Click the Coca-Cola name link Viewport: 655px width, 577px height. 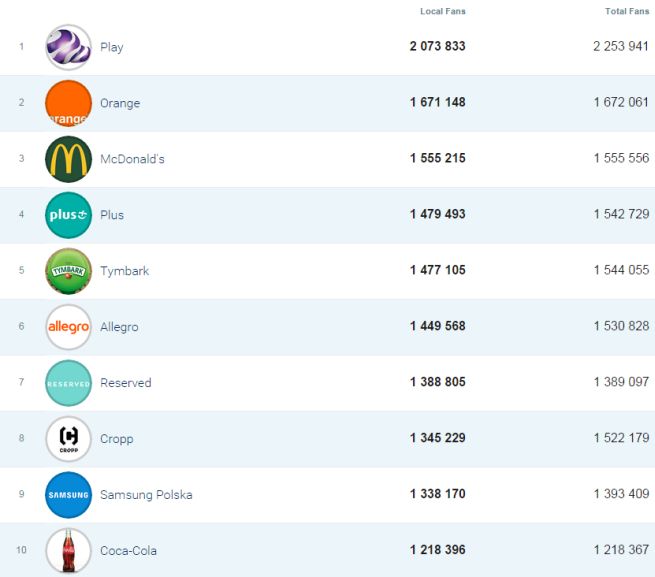128,551
